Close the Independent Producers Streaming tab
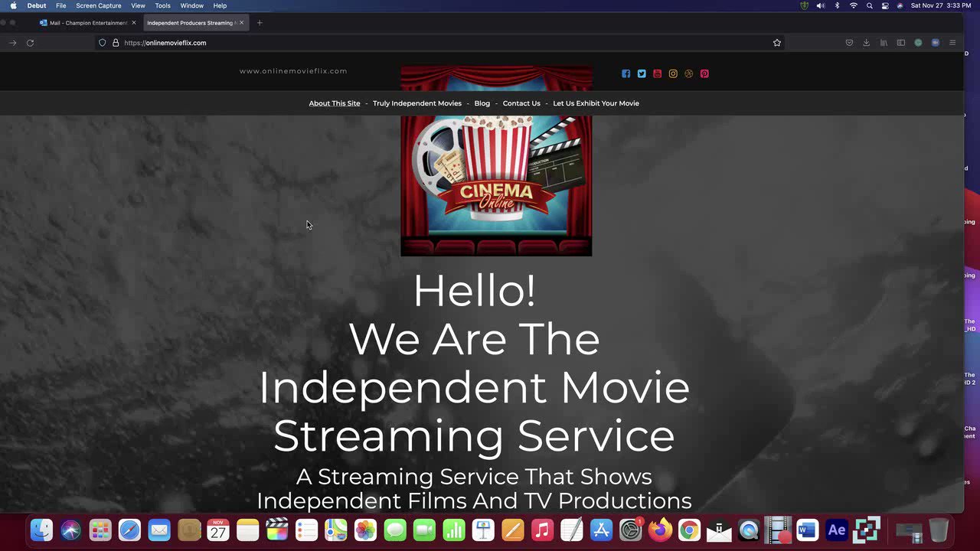The width and height of the screenshot is (980, 551). pyautogui.click(x=241, y=23)
